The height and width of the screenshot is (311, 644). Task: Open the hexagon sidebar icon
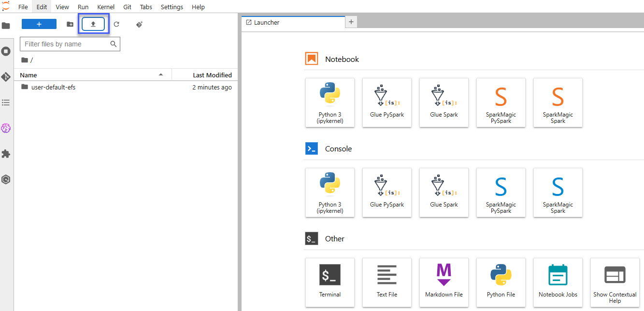(x=6, y=179)
